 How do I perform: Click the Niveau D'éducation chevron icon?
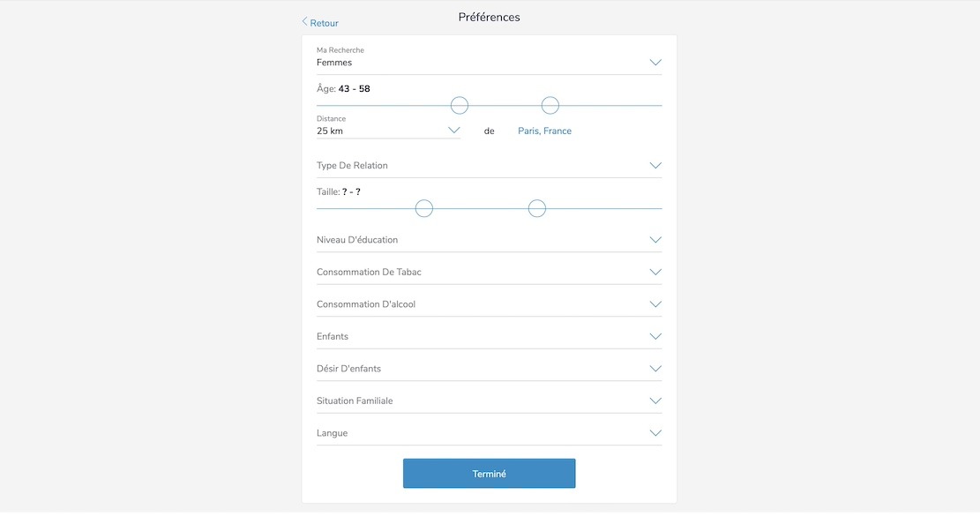click(x=655, y=240)
